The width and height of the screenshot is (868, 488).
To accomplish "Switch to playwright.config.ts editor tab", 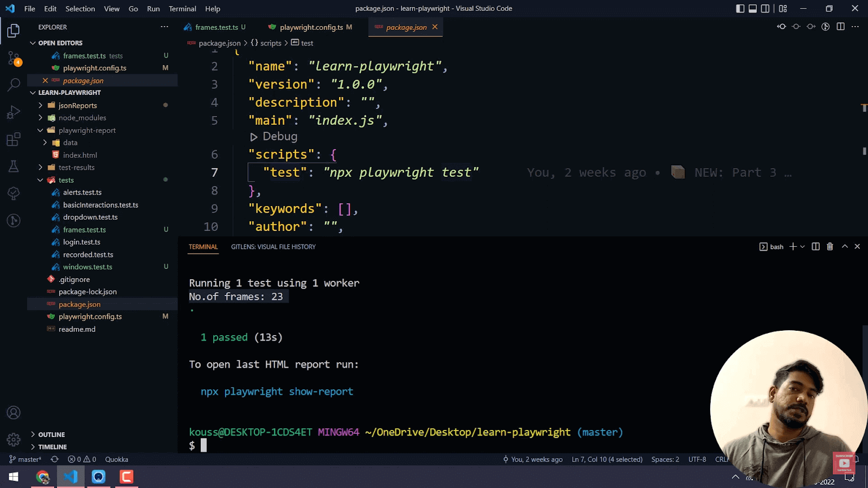I will (311, 27).
